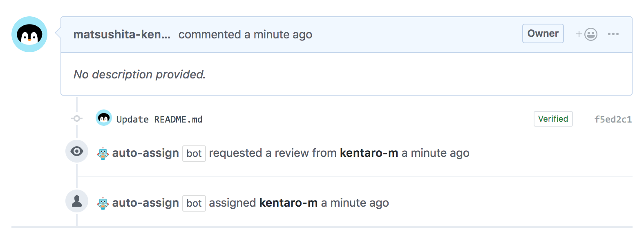Click the person icon for assigned event
Image resolution: width=644 pixels, height=241 pixels.
[x=77, y=201]
